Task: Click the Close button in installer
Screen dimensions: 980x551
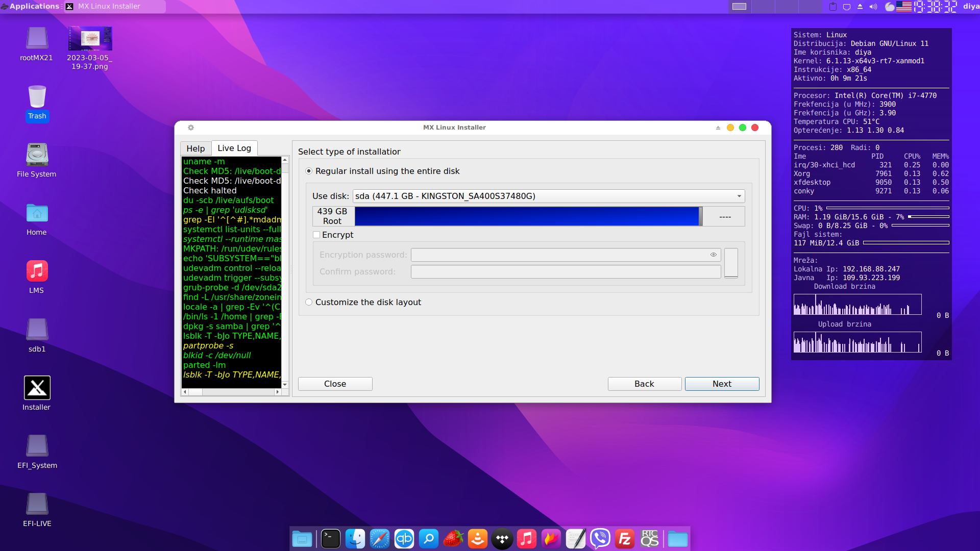Action: pyautogui.click(x=335, y=384)
